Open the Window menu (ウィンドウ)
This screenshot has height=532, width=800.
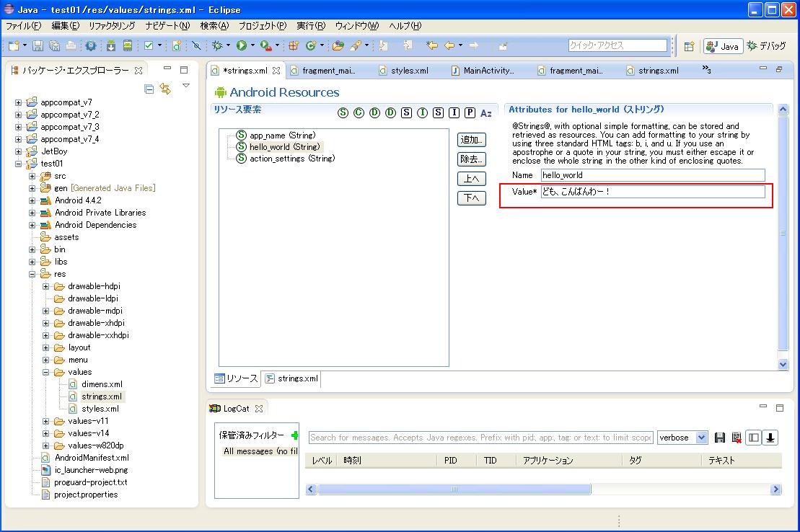tap(357, 25)
